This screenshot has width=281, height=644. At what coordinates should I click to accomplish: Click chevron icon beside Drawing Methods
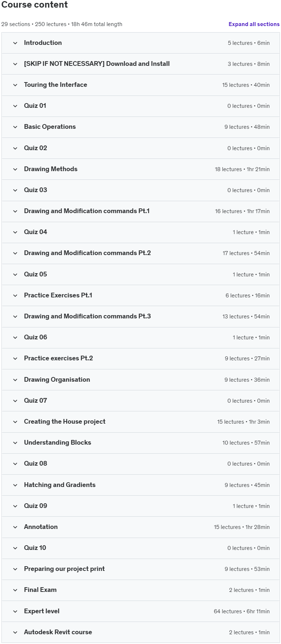click(15, 169)
